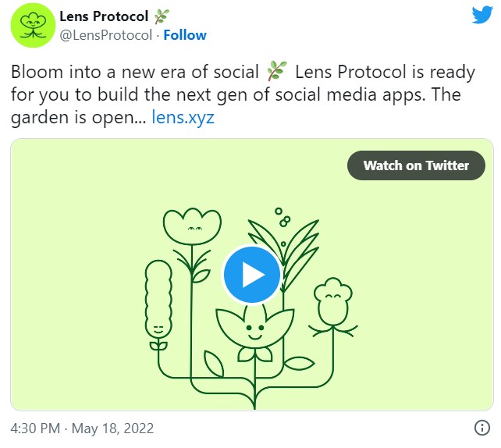Open the lens.xyz link
This screenshot has height=448, width=501.
click(x=183, y=119)
